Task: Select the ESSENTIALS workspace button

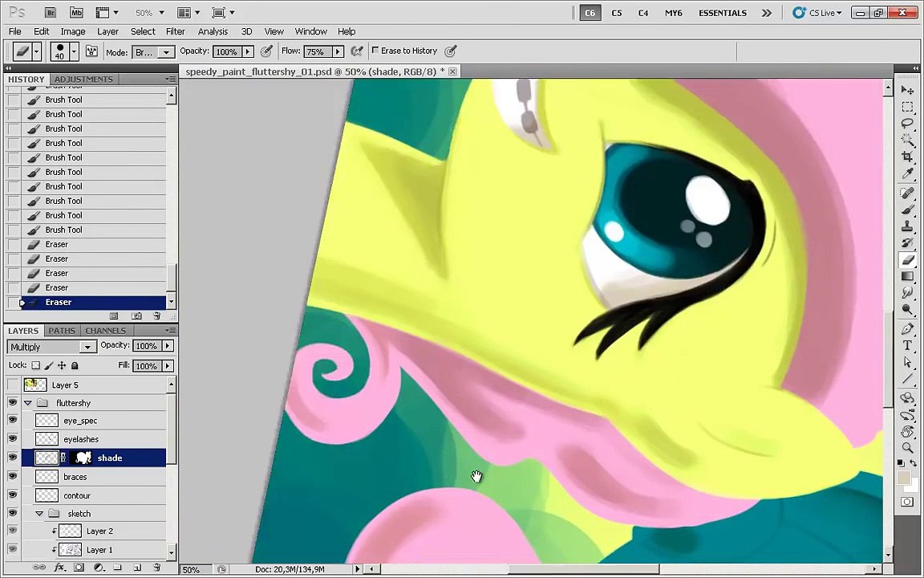Action: coord(723,13)
